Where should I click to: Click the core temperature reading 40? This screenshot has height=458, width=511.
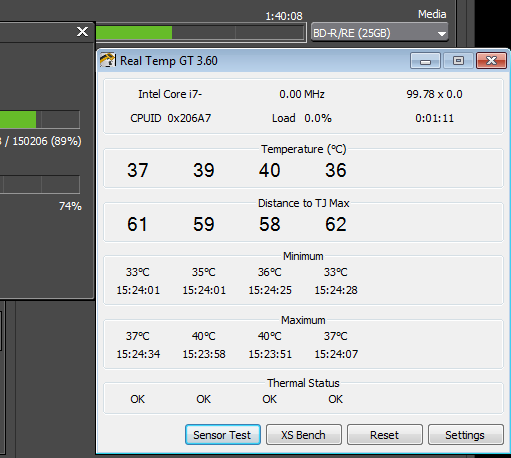(270, 170)
